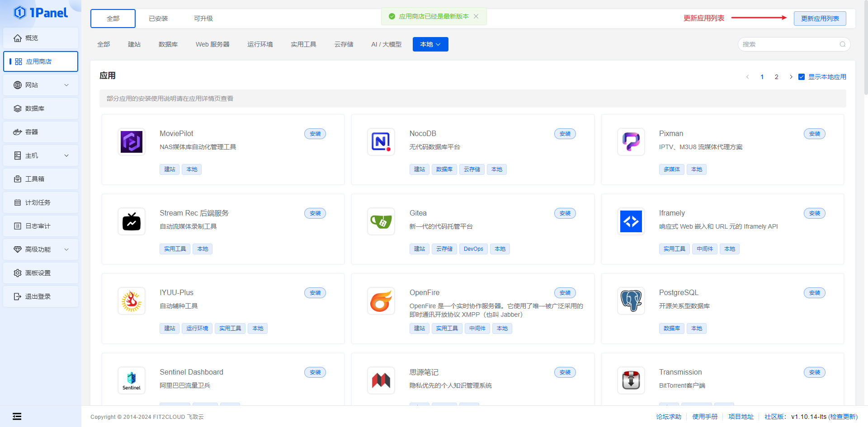The height and width of the screenshot is (427, 868).
Task: Click the PostgreSQL elephant icon
Action: coord(631,301)
